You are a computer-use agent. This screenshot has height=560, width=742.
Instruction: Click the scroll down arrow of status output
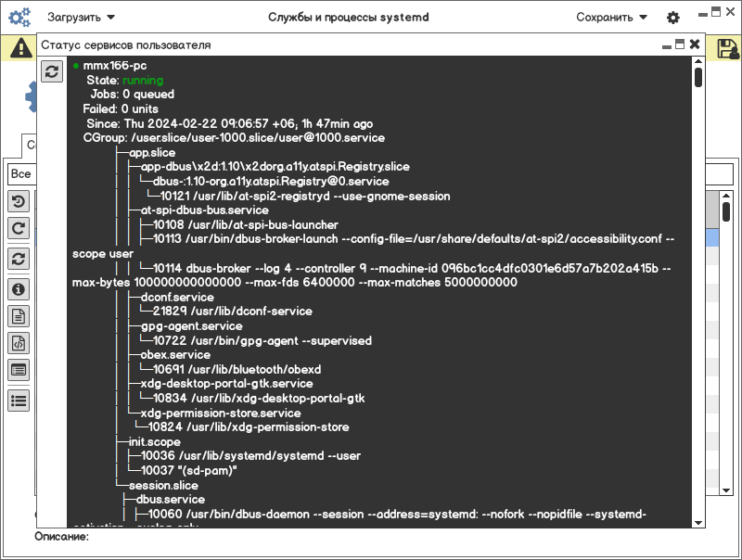(698, 523)
